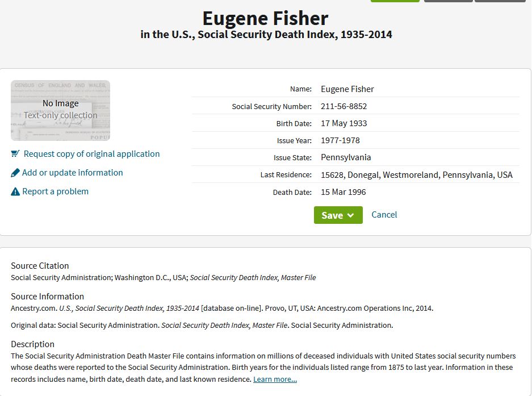Click the warning triangle icon
This screenshot has width=532, height=396.
click(15, 192)
